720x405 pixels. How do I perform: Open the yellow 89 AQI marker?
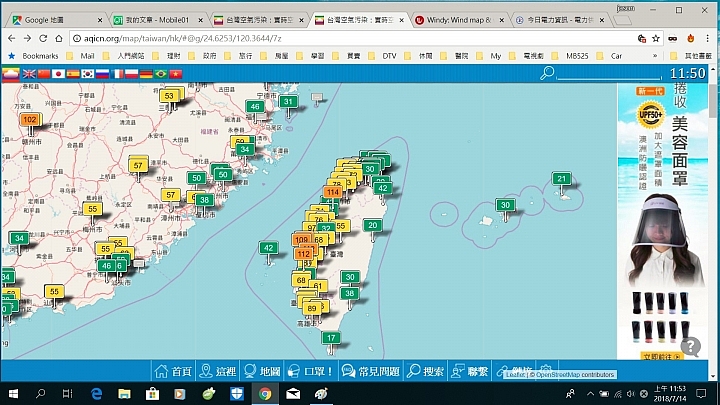(312, 308)
